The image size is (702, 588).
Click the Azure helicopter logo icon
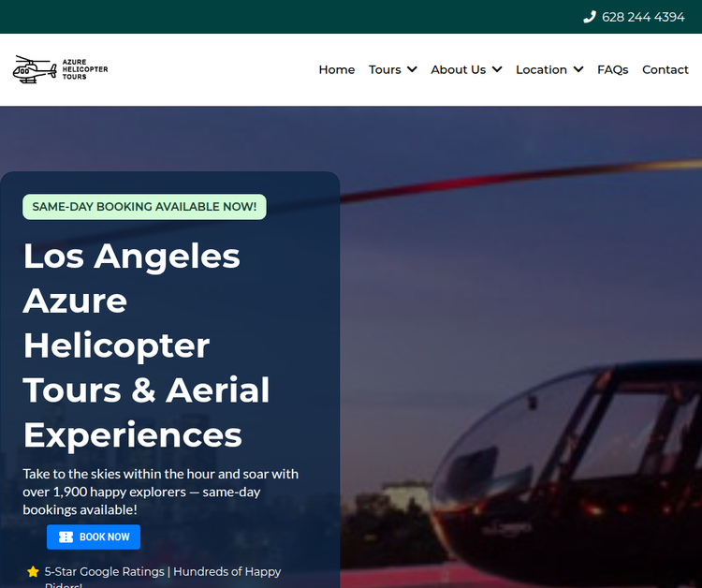click(35, 69)
